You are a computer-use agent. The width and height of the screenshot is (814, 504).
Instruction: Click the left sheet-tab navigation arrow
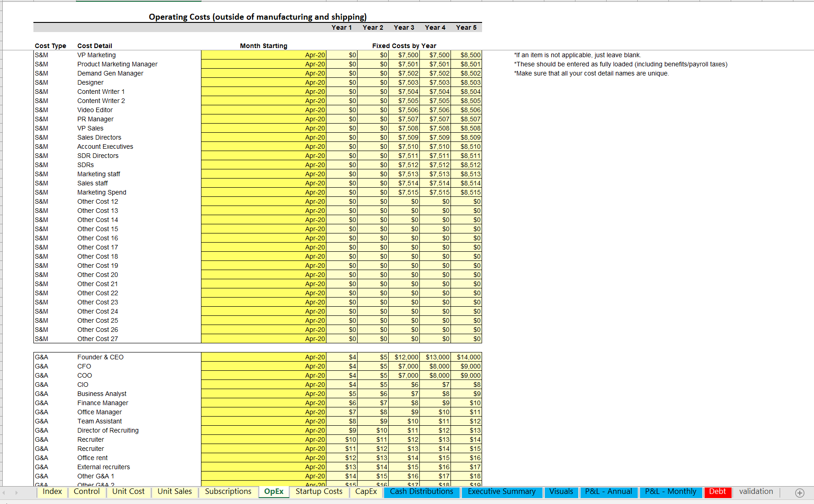(x=5, y=493)
